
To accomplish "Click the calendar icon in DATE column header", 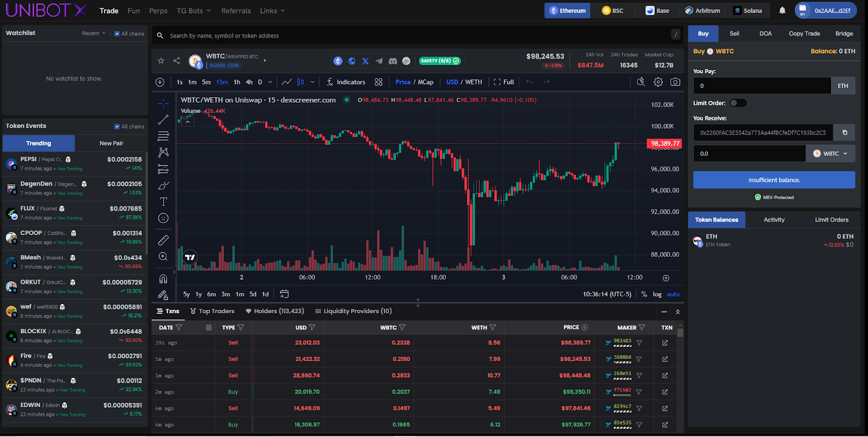I will point(208,327).
